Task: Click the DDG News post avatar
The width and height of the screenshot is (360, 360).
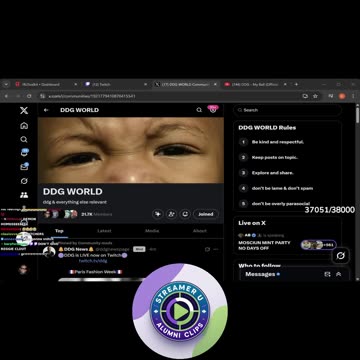Action: tap(49, 252)
